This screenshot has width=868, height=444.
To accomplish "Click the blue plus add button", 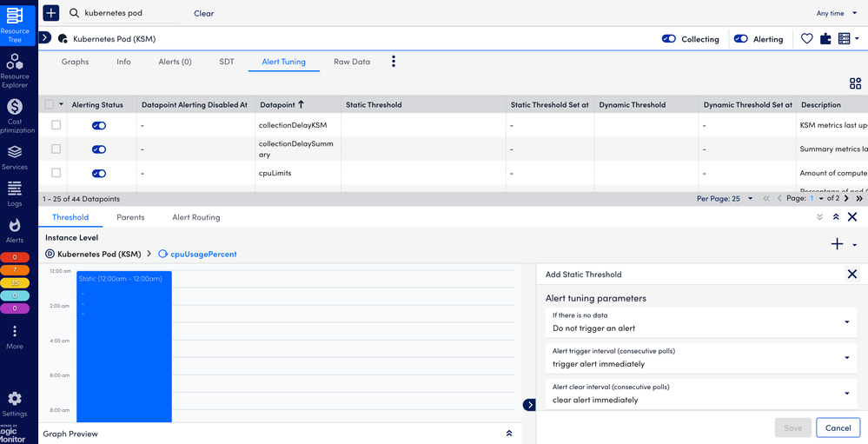I will click(51, 13).
